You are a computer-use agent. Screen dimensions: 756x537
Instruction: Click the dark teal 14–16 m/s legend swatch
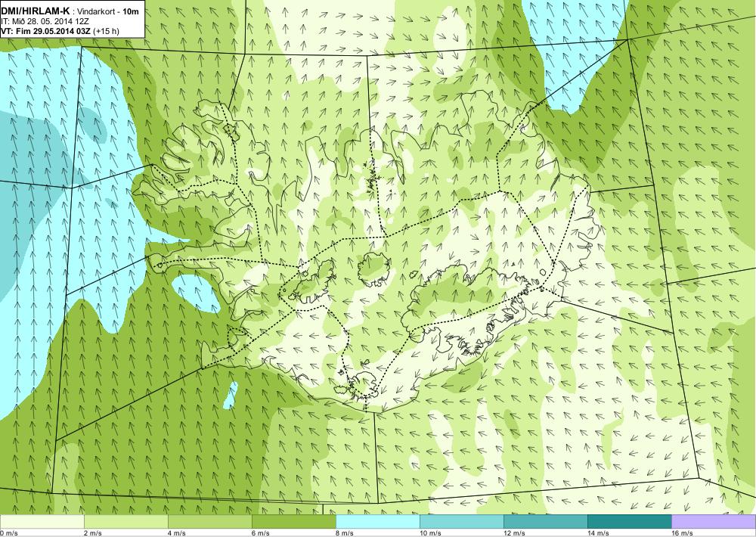tap(629, 522)
